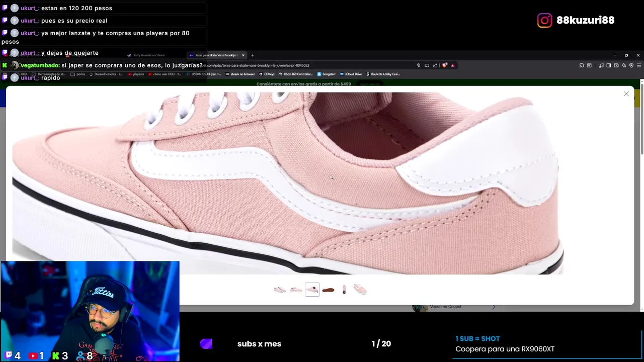
Task: Open the Xbox 360 Controller bookmark
Action: click(296, 74)
